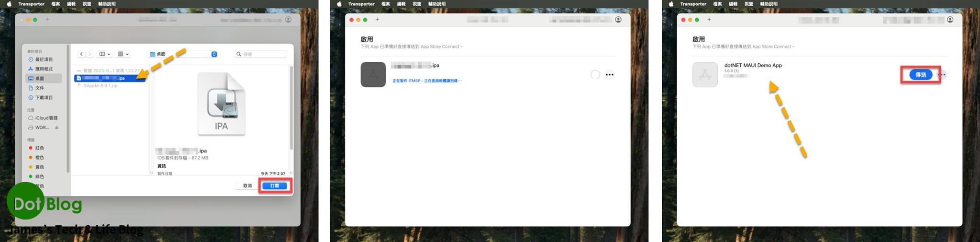Click the dotNET MAUI Demo App icon
Screen dimensions: 980x242
(x=705, y=75)
